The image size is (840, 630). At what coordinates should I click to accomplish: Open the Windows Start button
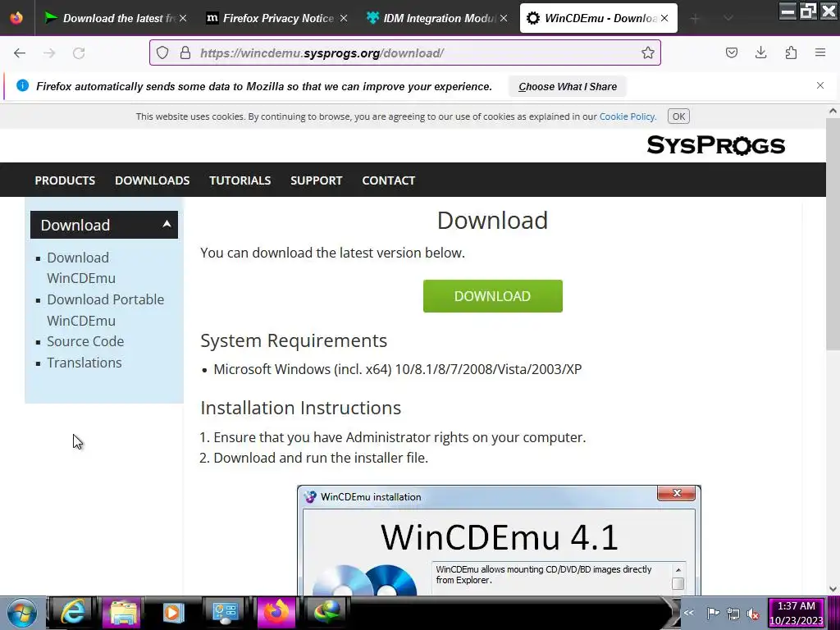tap(21, 612)
